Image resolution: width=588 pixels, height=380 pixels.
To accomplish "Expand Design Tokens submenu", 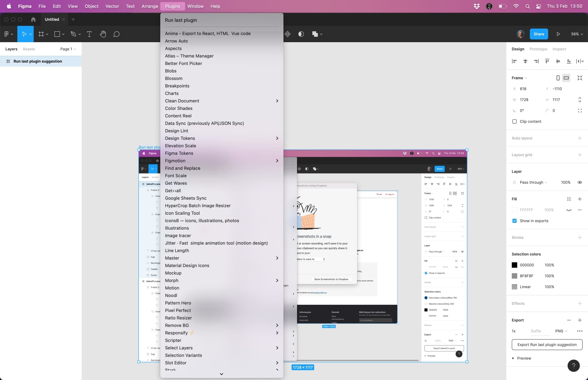I will pos(222,138).
